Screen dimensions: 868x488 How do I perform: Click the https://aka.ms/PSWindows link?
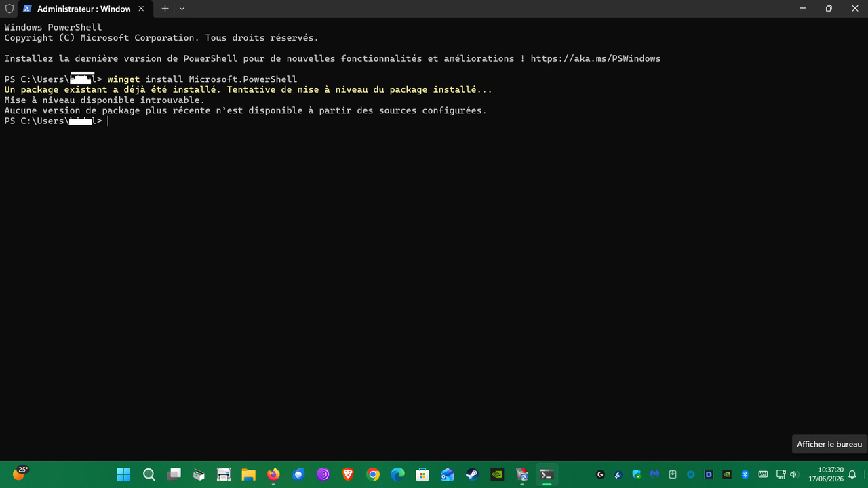595,59
